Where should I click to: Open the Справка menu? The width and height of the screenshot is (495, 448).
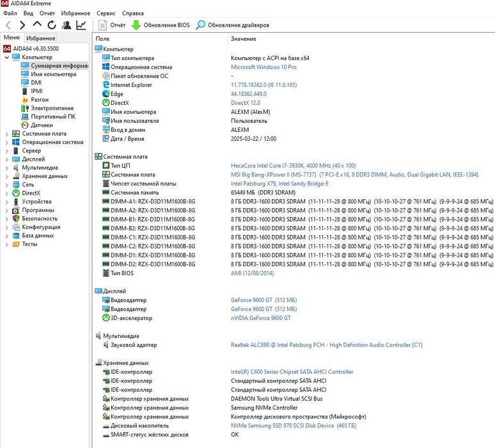(x=132, y=13)
